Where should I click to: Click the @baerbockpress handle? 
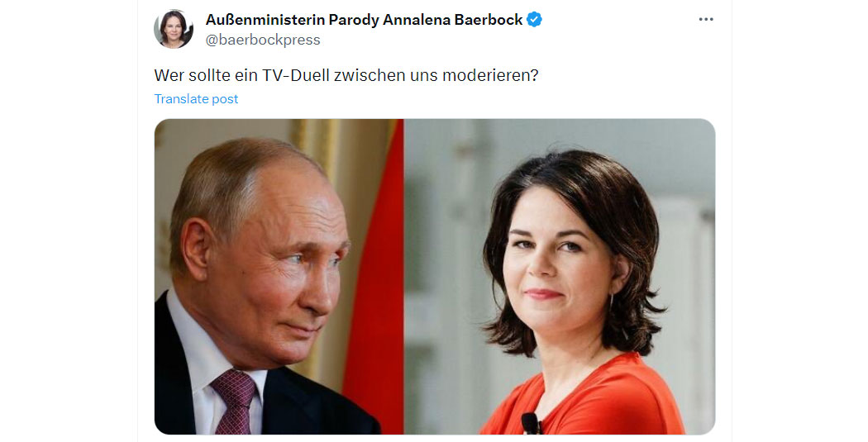tap(263, 40)
